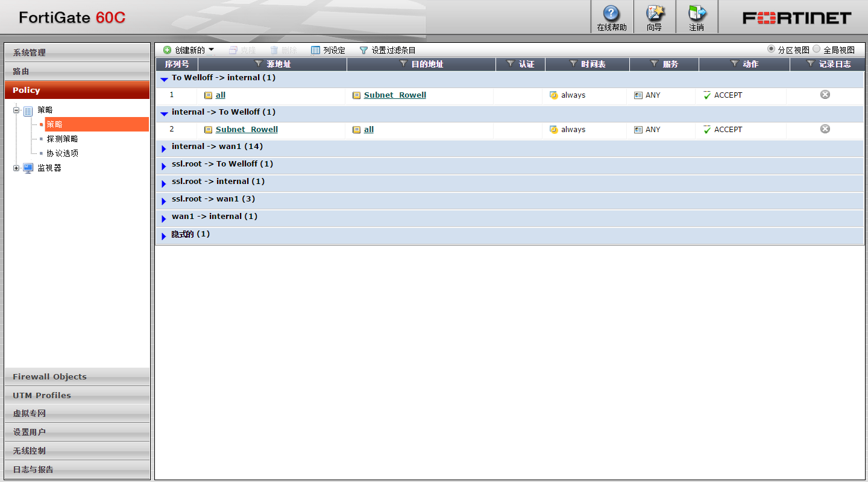Collapse the 'To Welloff -> internal (1)' section
This screenshot has height=482, width=868.
point(164,79)
